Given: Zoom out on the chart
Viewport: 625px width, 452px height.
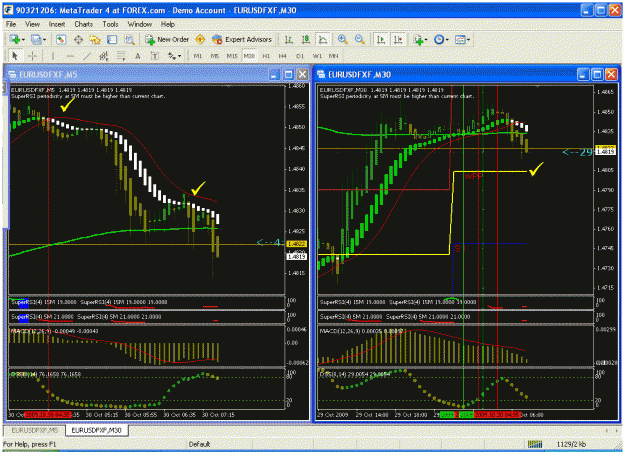Looking at the screenshot, I should coord(360,39).
